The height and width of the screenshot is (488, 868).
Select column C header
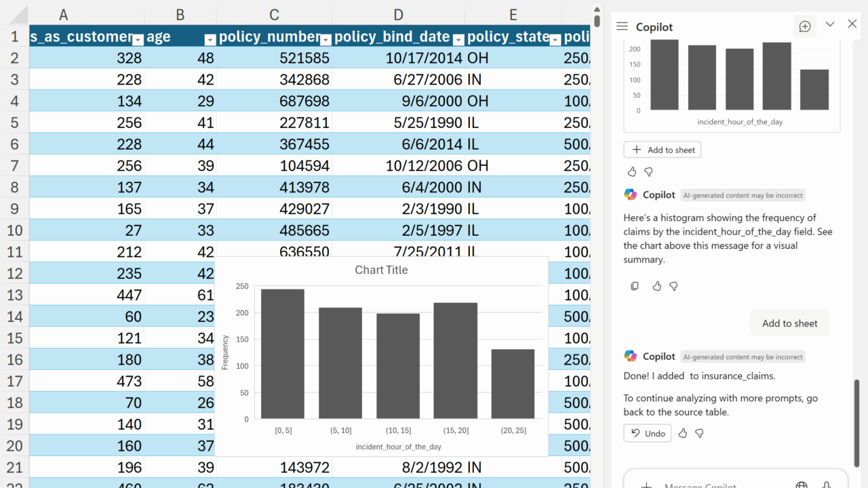pyautogui.click(x=274, y=15)
